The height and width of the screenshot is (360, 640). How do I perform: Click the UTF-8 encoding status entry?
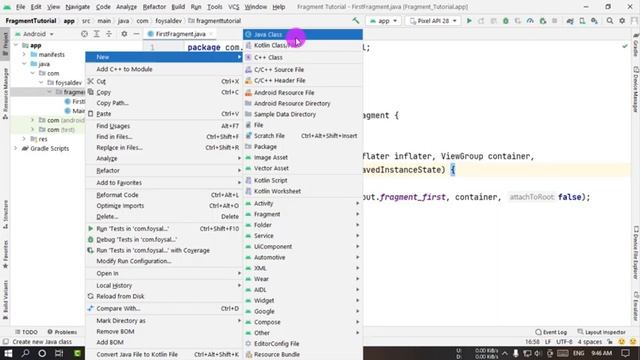point(564,342)
